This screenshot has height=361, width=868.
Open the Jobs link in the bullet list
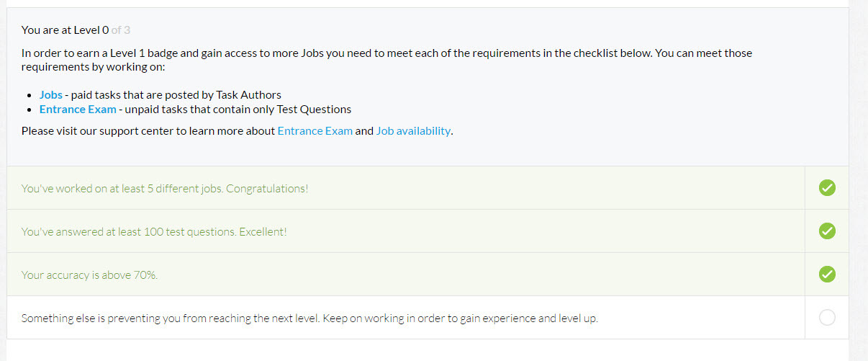pyautogui.click(x=51, y=95)
